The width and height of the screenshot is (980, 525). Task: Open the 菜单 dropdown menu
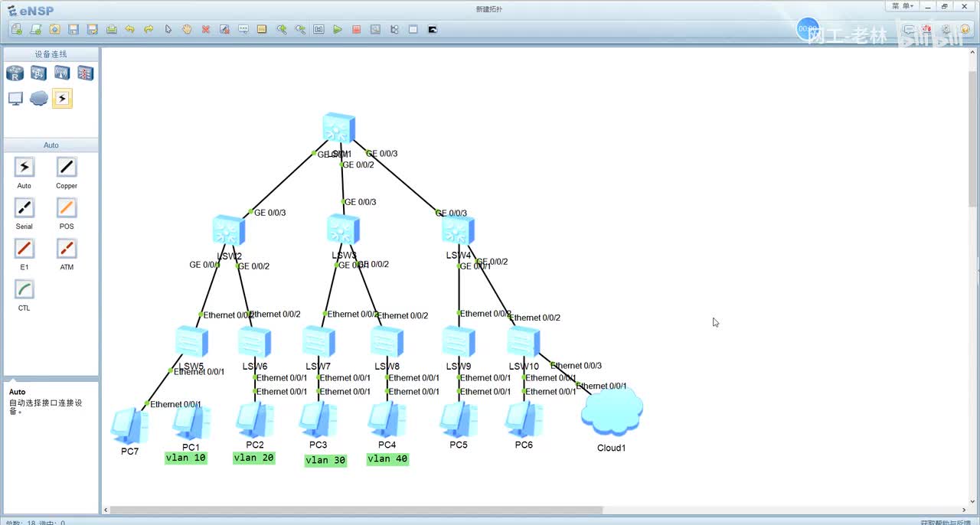tap(901, 6)
